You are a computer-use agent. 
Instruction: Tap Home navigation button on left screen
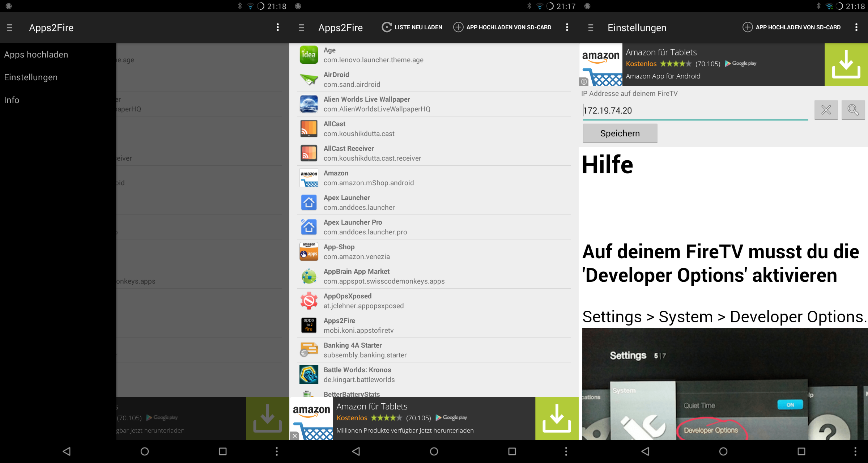[x=145, y=451]
